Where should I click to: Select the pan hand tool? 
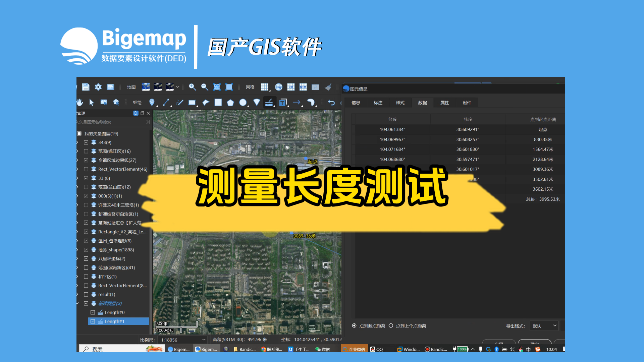pos(80,102)
